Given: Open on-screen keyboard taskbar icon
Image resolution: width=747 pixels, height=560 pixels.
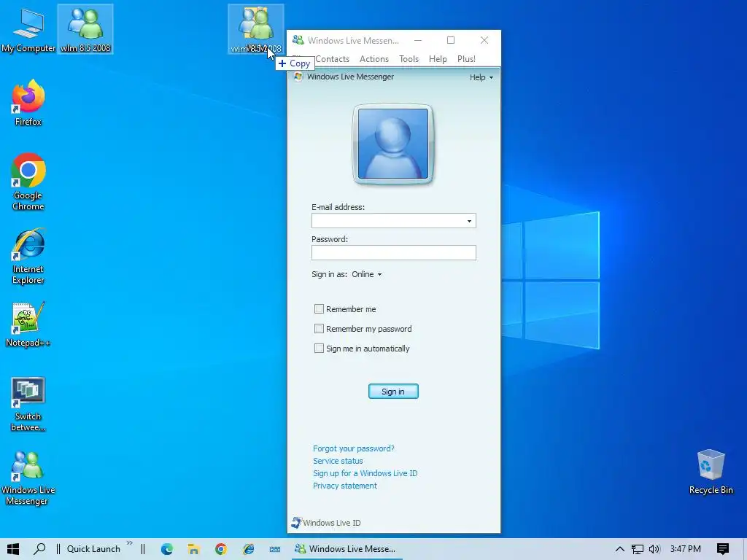Looking at the screenshot, I should coord(275,549).
